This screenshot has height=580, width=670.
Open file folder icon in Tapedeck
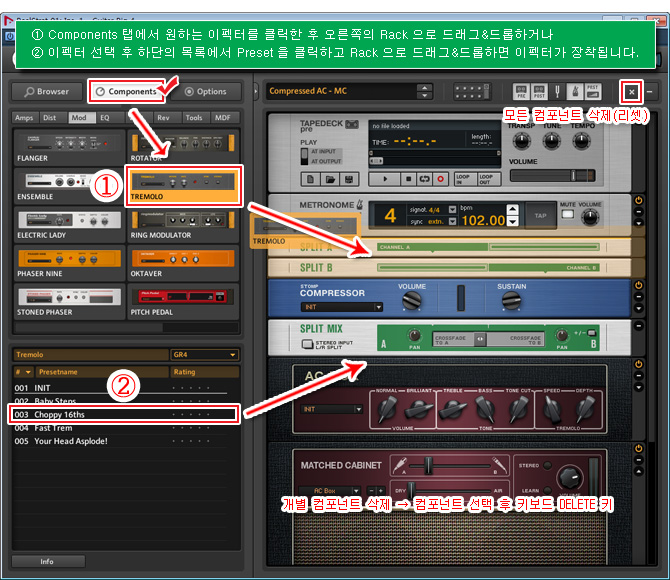(330, 179)
